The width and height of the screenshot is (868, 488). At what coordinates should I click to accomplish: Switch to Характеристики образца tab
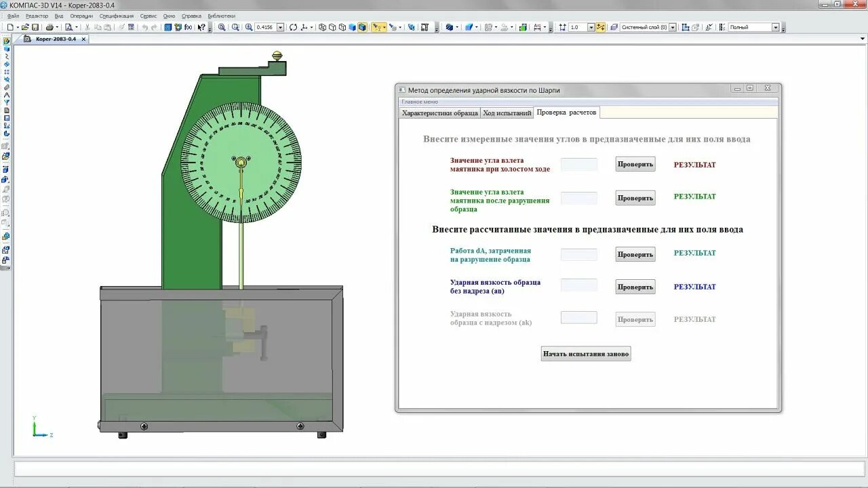click(439, 113)
